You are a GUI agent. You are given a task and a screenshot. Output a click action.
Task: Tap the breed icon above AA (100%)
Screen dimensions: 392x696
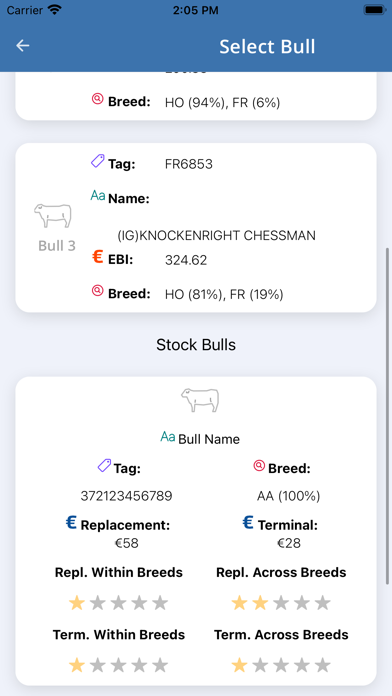[259, 466]
